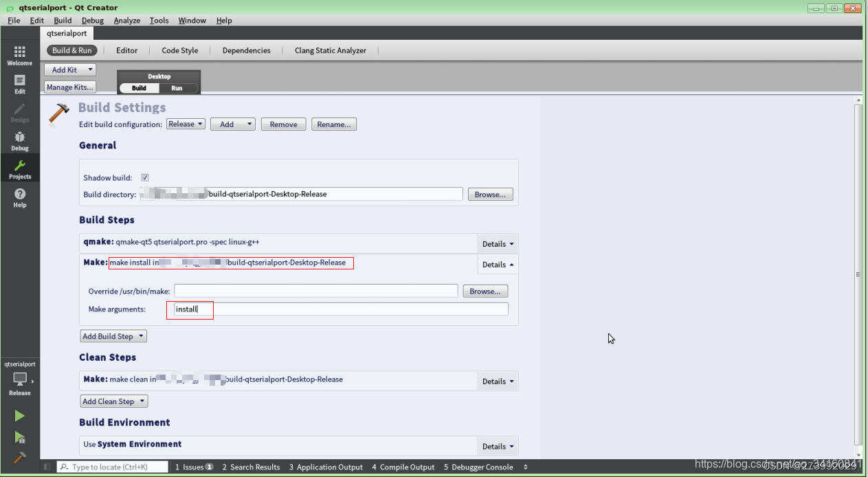Open output pane selector arrows
868x477 pixels.
point(526,467)
